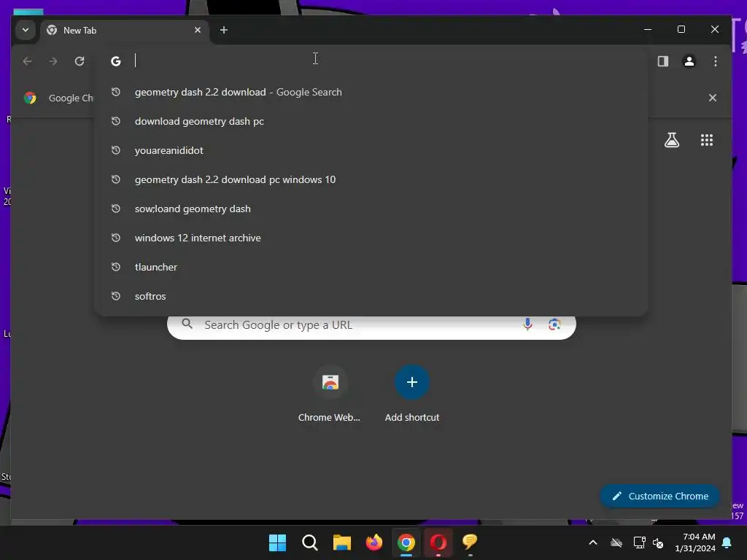Open Search Labs flask icon
The width and height of the screenshot is (747, 560).
(672, 140)
